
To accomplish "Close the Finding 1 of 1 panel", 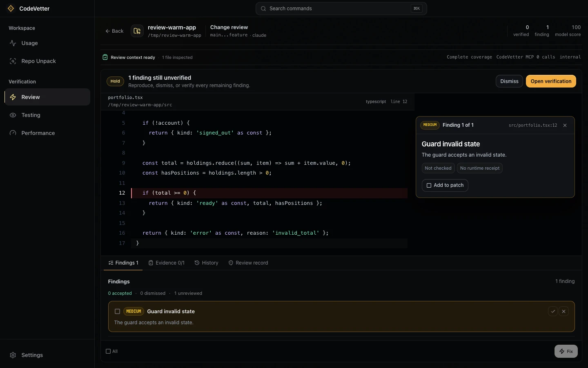I will (x=565, y=125).
